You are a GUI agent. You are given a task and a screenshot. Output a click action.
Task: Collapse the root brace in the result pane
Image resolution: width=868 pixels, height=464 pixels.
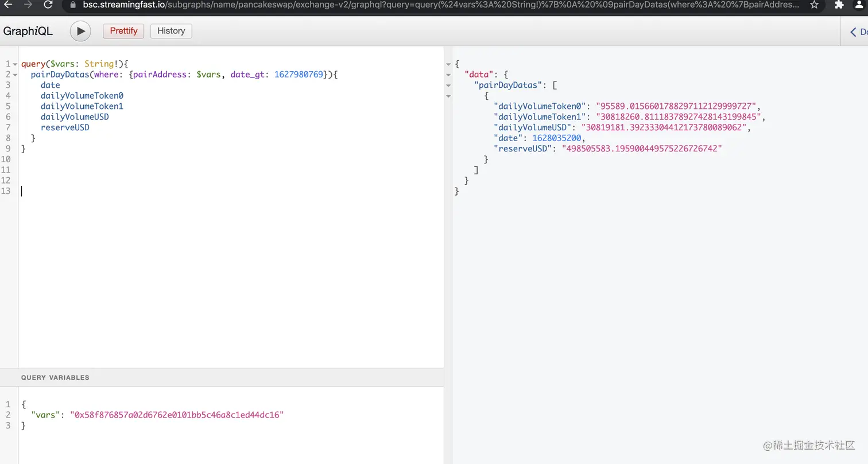[448, 64]
